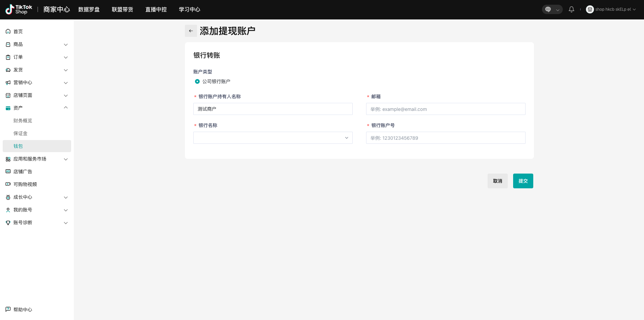Open the notification bell
This screenshot has width=644, height=320.
click(572, 9)
